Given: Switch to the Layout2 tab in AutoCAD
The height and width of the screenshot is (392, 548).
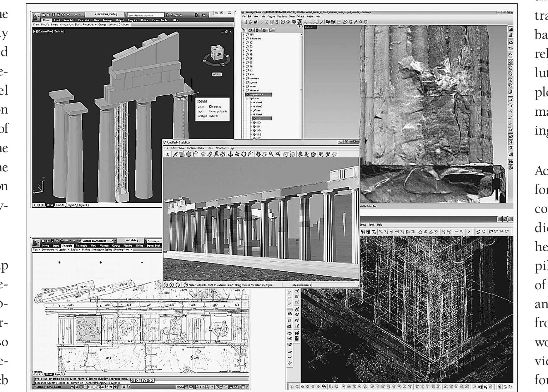Looking at the screenshot, I should pos(71,205).
